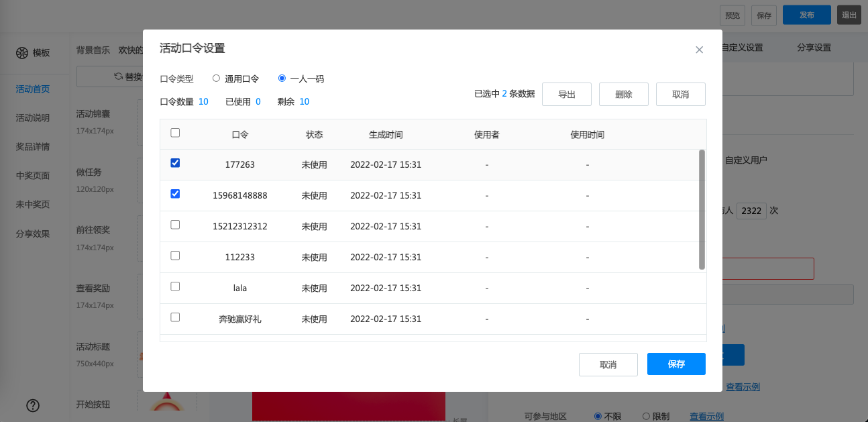The width and height of the screenshot is (868, 422).
Task: Switch to the 自定义设置 tab
Action: pyautogui.click(x=743, y=48)
